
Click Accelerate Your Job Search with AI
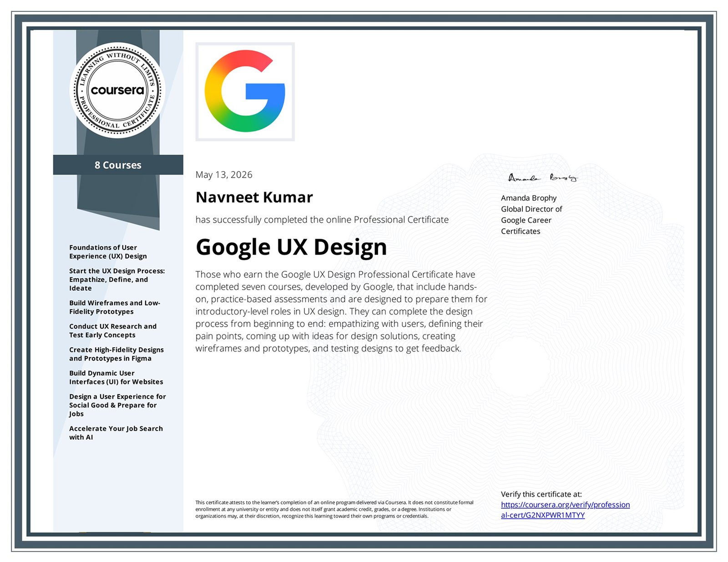pos(116,433)
